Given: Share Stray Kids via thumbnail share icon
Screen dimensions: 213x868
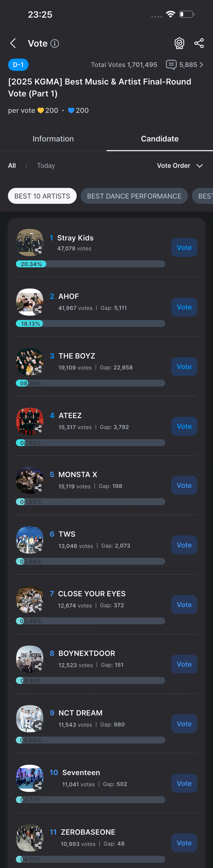Looking at the screenshot, I should click(38, 250).
